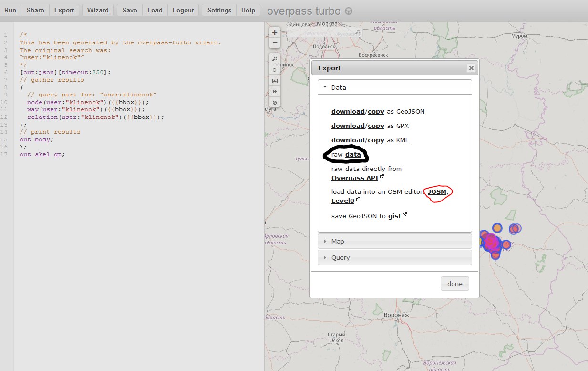Copy data as KML
The height and width of the screenshot is (371, 588).
click(x=376, y=140)
